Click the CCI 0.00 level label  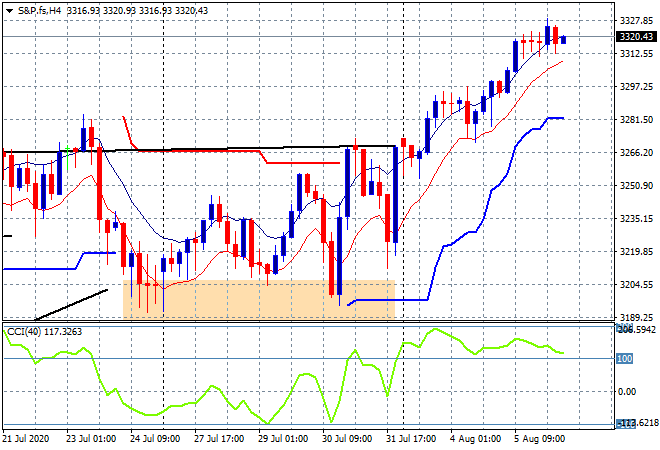tap(627, 392)
